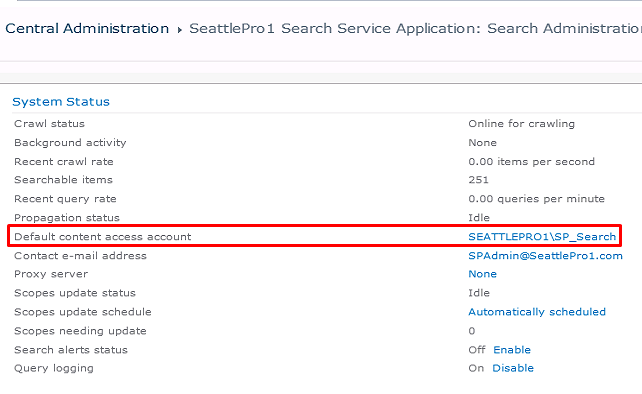Open the Central Administration breadcrumb link
This screenshot has height=394, width=642.
click(87, 29)
